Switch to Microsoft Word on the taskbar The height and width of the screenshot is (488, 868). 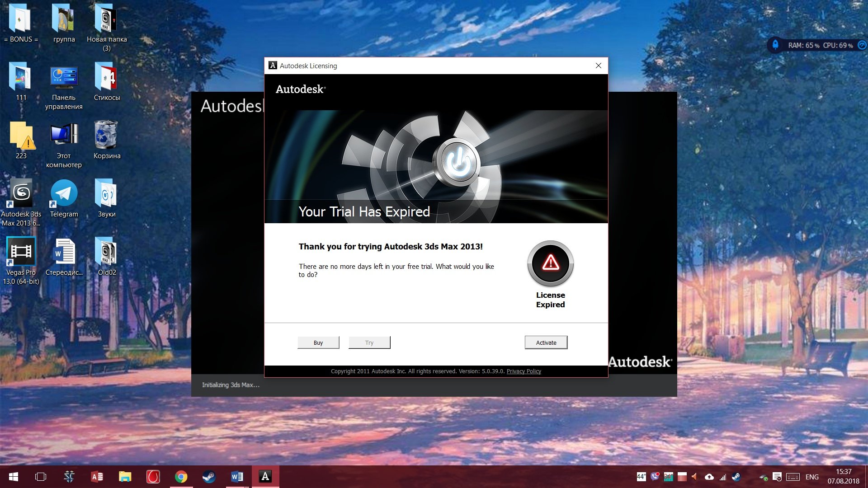(237, 477)
